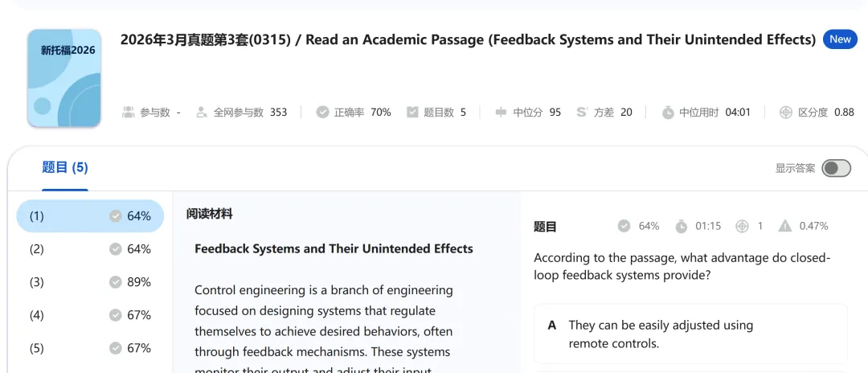Click the participants count people icon

click(129, 113)
